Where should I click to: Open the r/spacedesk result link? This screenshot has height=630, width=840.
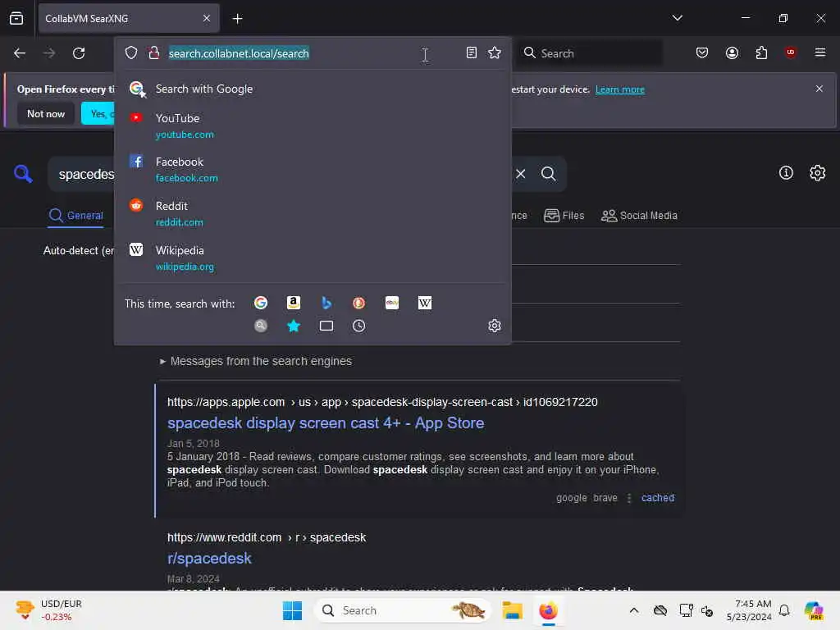click(209, 558)
